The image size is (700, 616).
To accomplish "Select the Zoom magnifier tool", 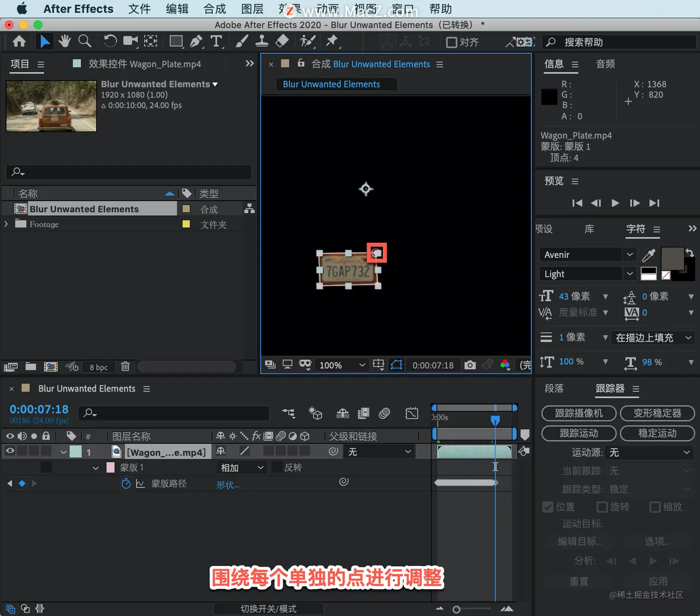I will tap(85, 41).
